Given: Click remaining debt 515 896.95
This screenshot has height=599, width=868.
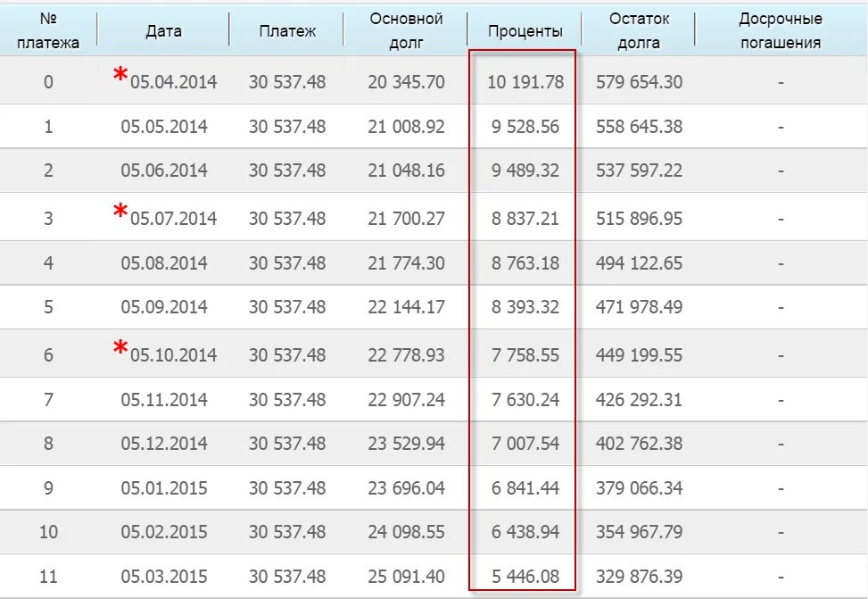Looking at the screenshot, I should point(640,219).
